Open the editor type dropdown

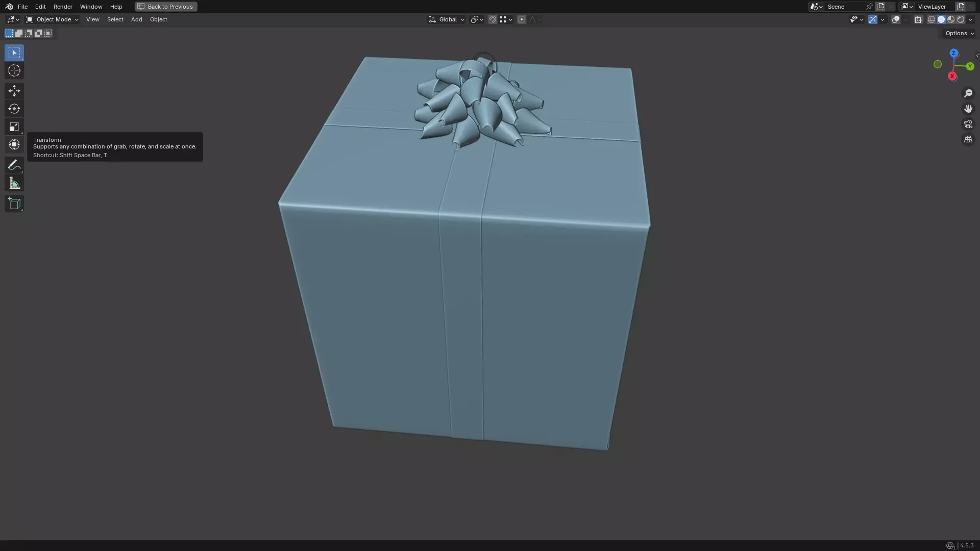coord(13,19)
